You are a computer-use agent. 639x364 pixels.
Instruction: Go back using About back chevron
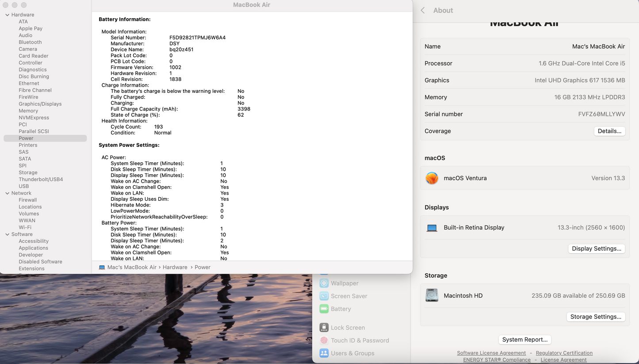pyautogui.click(x=423, y=11)
